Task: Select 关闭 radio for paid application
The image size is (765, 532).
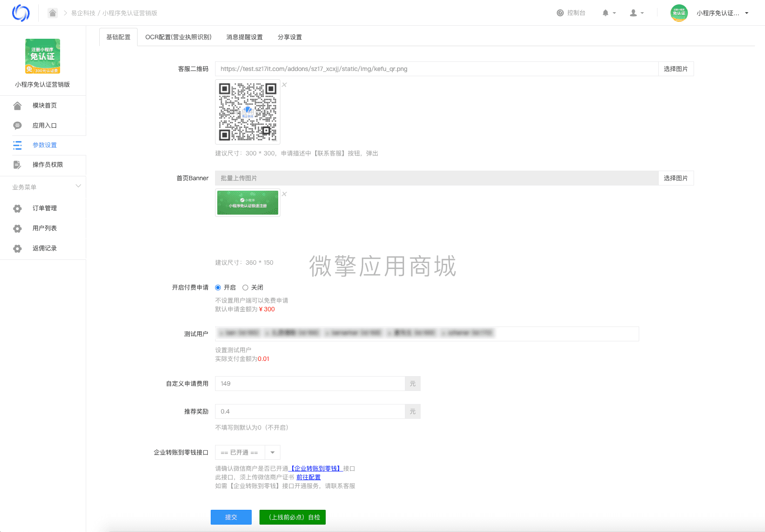Action: pos(246,288)
